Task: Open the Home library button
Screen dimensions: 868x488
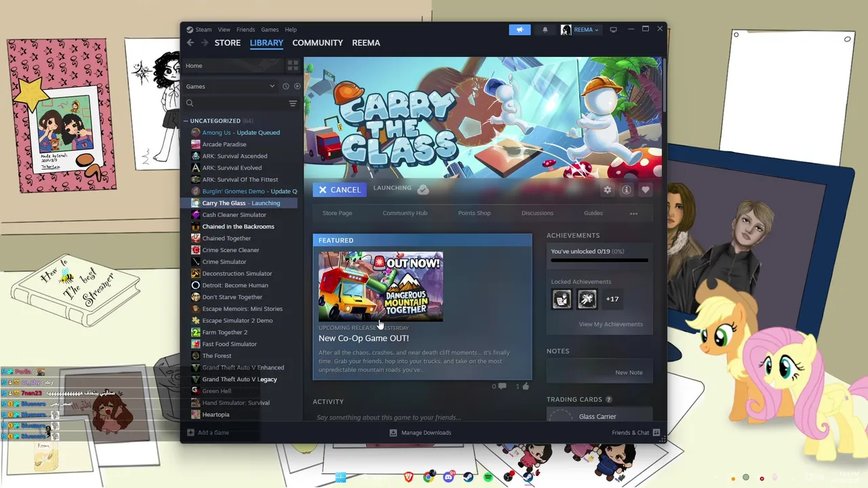Action: tap(233, 66)
